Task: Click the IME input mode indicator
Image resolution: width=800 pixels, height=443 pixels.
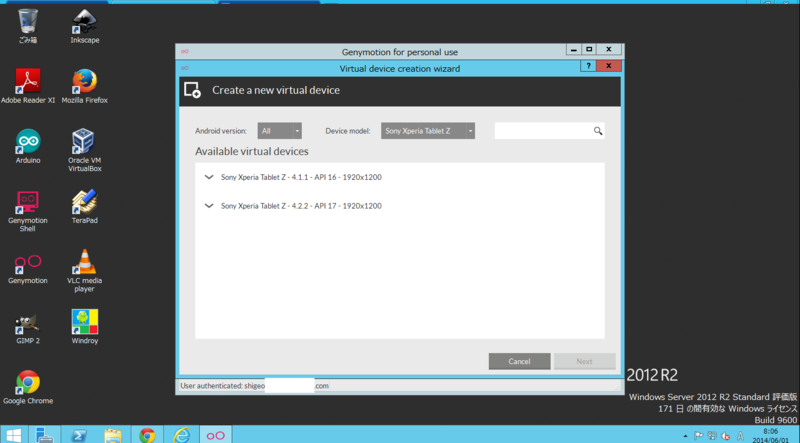Action: pos(740,436)
